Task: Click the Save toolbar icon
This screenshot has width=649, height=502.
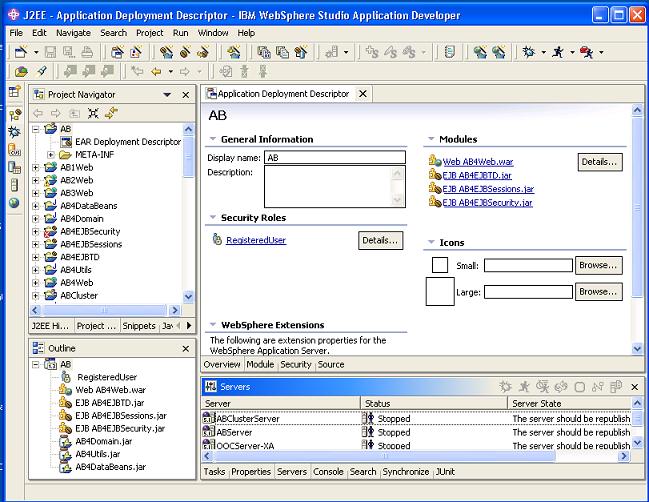Action: click(x=50, y=52)
